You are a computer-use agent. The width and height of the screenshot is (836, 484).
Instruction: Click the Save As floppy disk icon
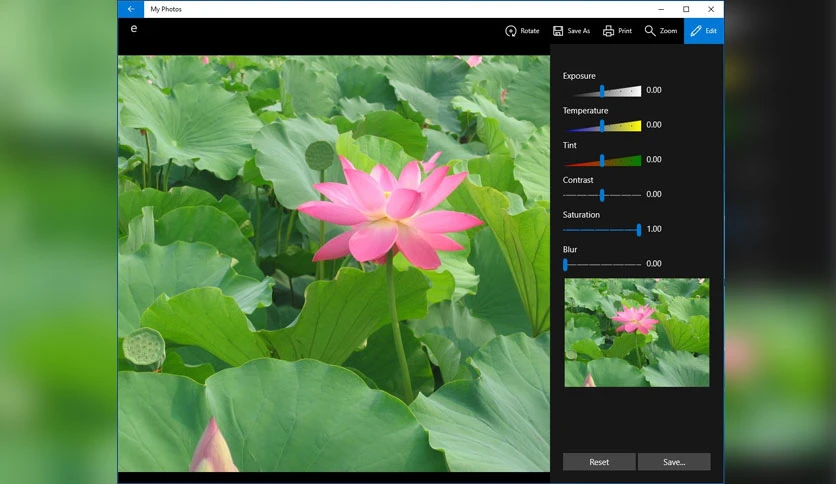click(558, 31)
